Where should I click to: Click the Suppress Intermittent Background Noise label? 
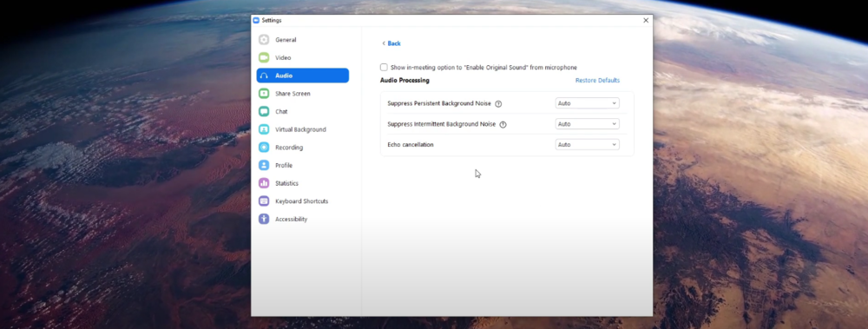click(441, 124)
